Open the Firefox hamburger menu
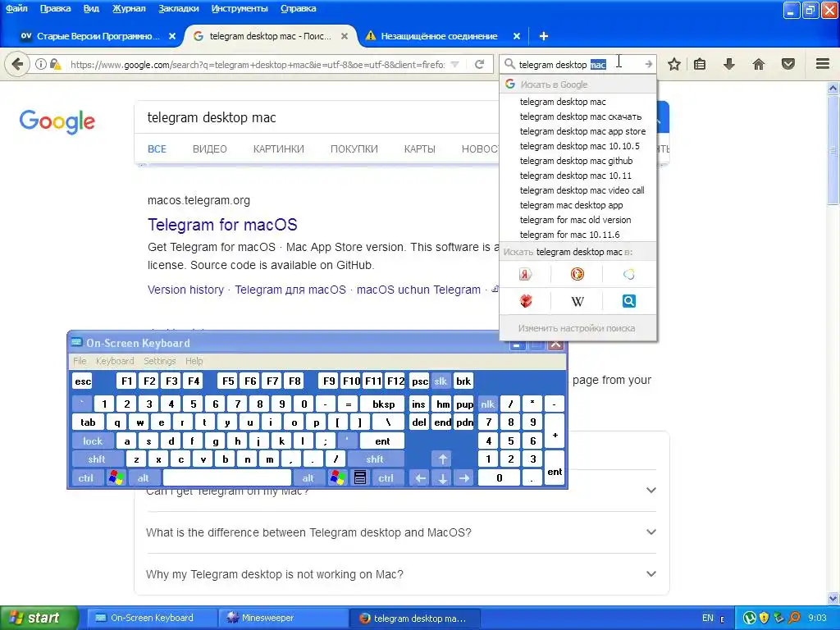Viewport: 840px width, 630px height. 823,64
